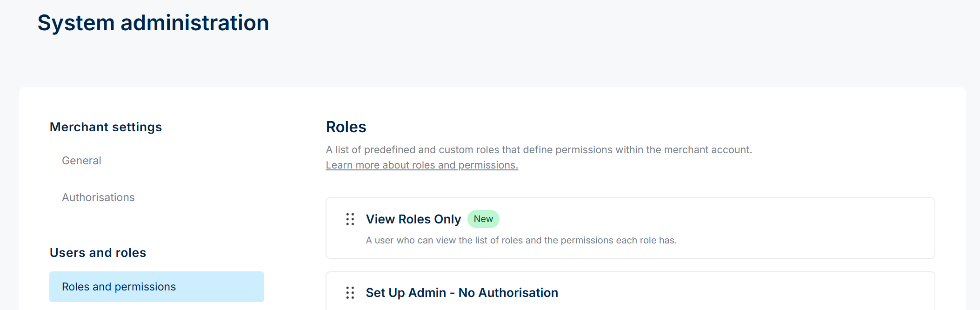Click the View Roles Only description text

(x=521, y=240)
